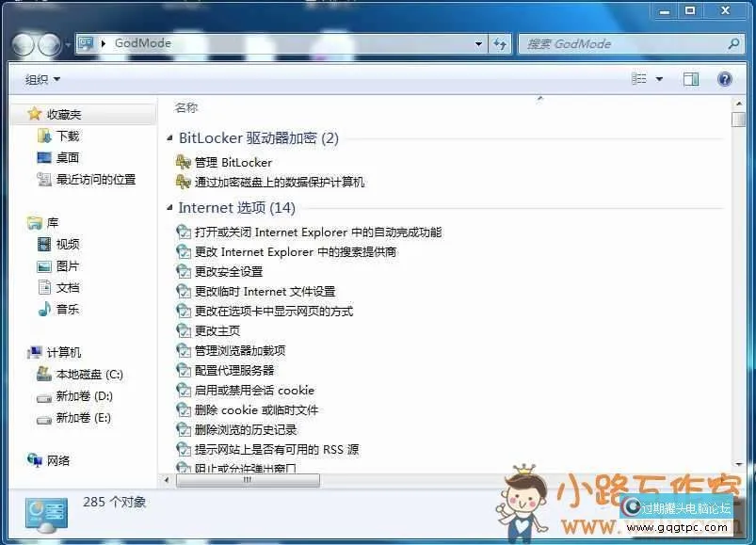Open 配置代理服务器 link
Viewport: 756px width, 545px height.
coord(233,370)
